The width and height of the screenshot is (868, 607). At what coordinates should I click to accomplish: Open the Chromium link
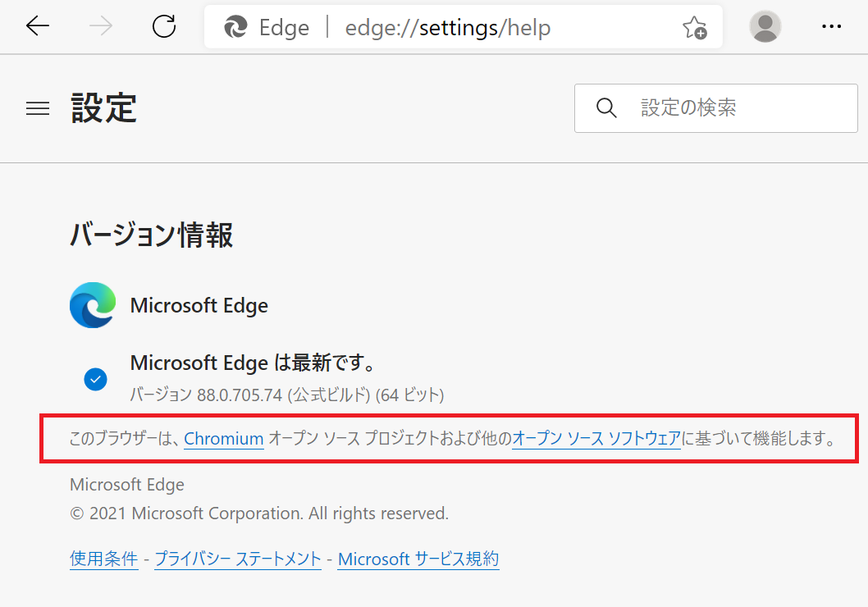point(224,438)
